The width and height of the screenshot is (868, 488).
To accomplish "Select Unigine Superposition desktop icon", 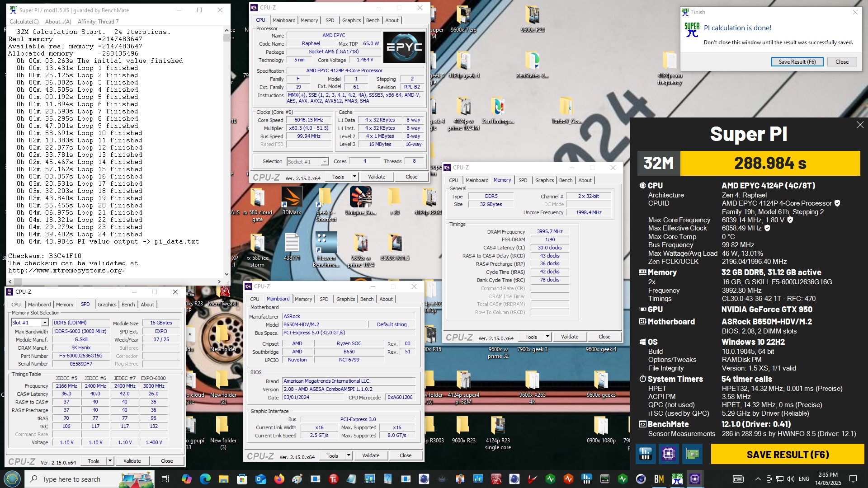I will coord(360,201).
